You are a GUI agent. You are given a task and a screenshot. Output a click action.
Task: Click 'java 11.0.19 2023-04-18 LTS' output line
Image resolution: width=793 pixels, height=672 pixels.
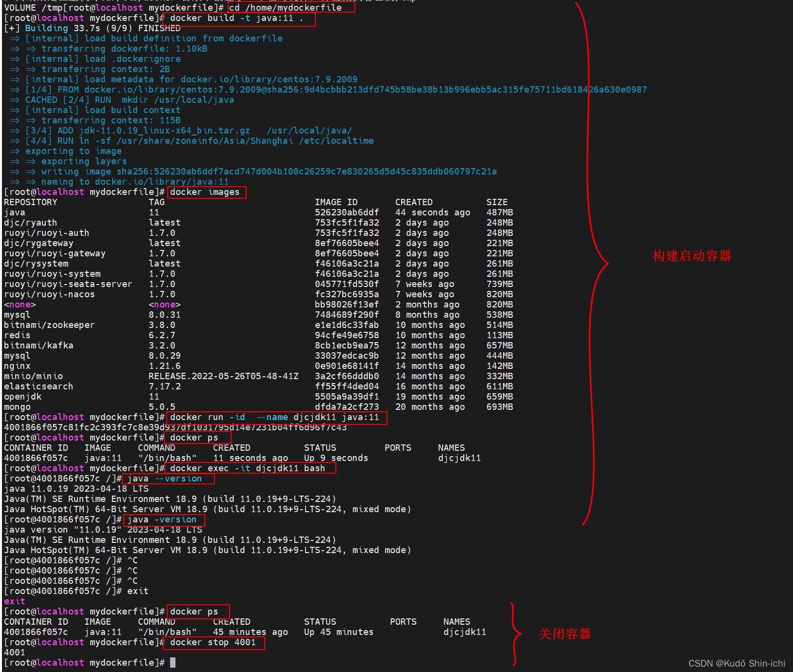pos(76,489)
